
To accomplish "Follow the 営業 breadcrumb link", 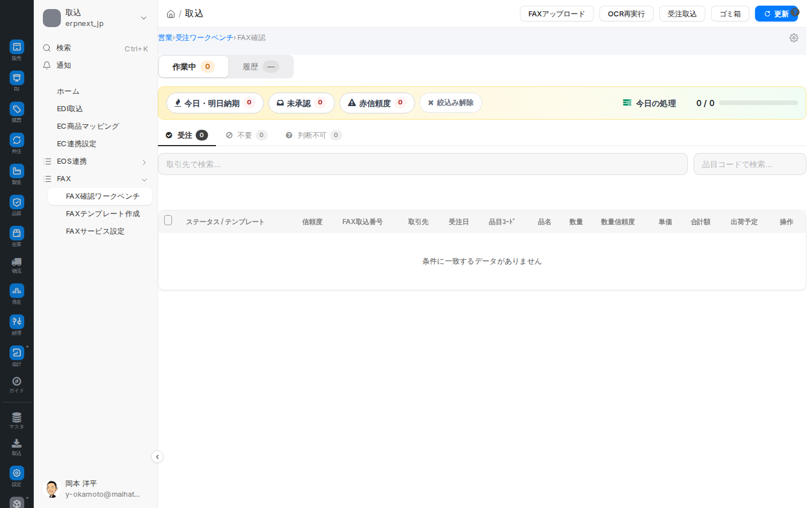I will click(165, 38).
